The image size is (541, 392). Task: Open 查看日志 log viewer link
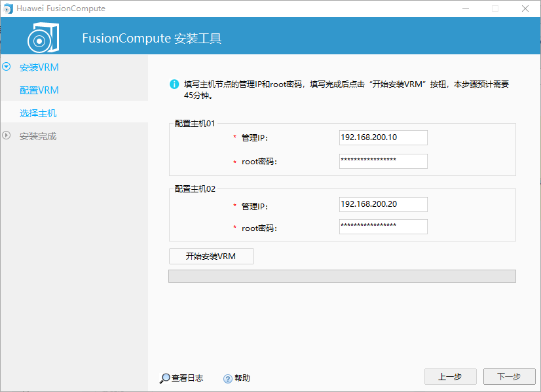[187, 378]
